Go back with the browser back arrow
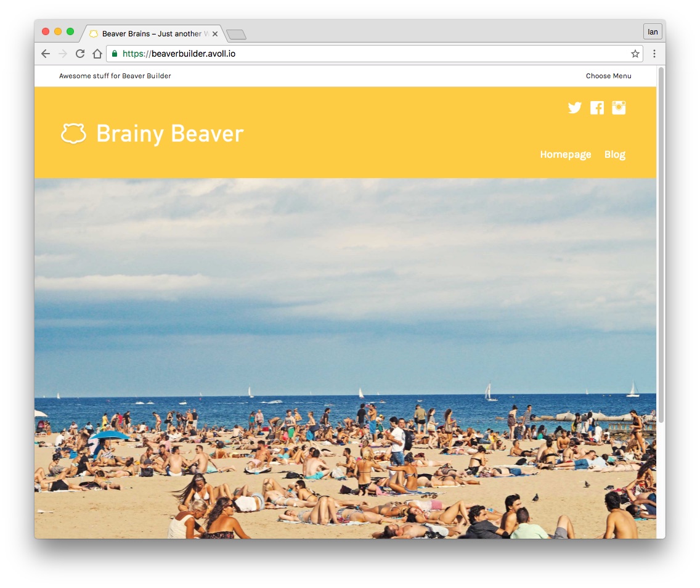 (46, 54)
